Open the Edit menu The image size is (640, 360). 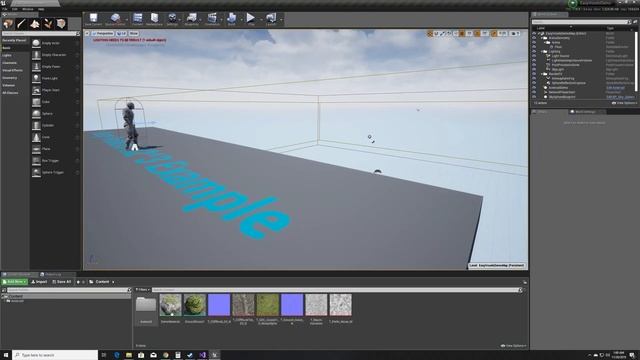click(x=15, y=9)
